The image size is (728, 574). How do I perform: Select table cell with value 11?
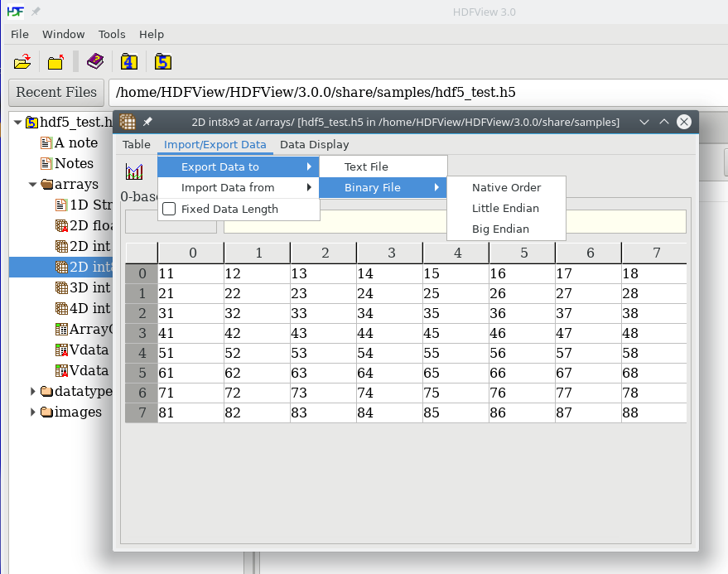pyautogui.click(x=190, y=273)
